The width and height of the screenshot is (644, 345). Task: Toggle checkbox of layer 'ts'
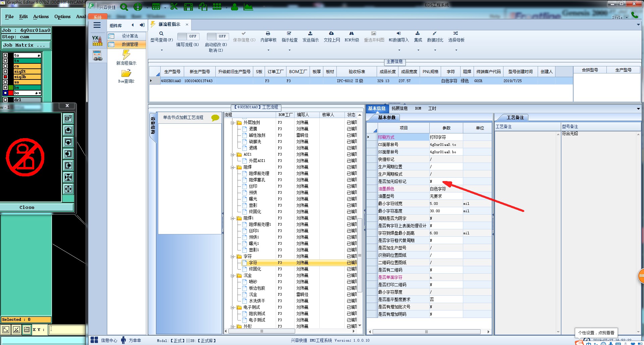5,61
